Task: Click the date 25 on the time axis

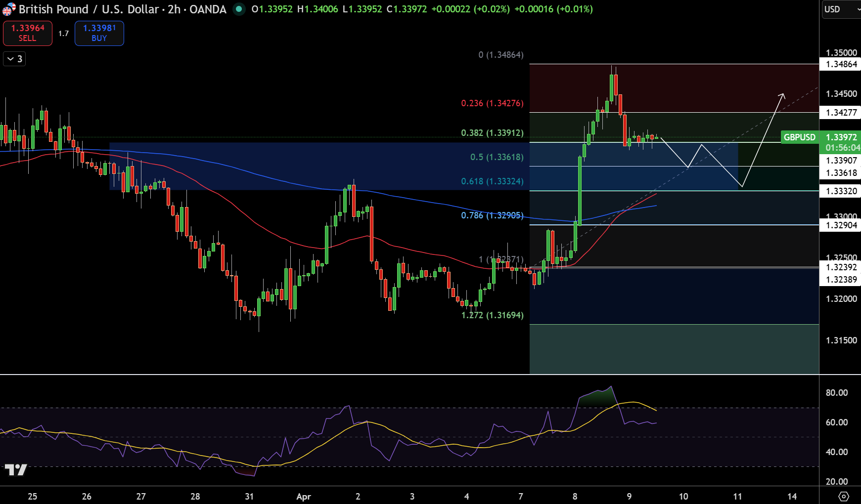Action: [x=32, y=497]
